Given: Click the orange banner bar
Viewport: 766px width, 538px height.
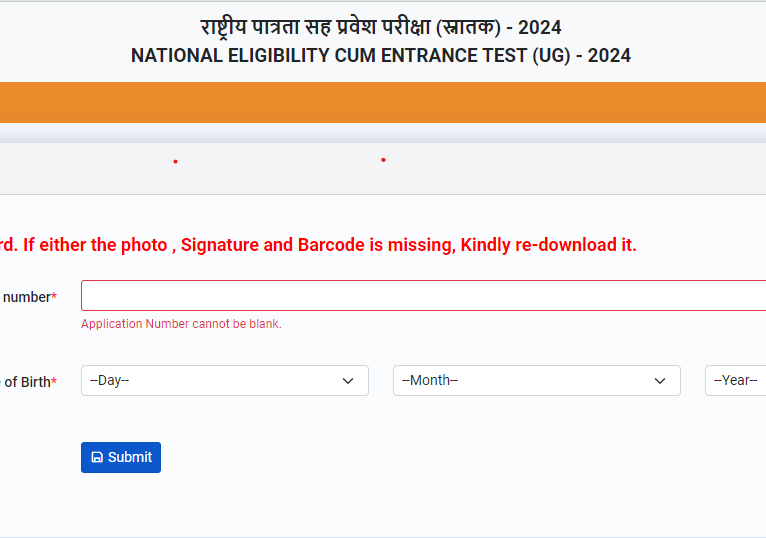Looking at the screenshot, I should click(x=383, y=102).
